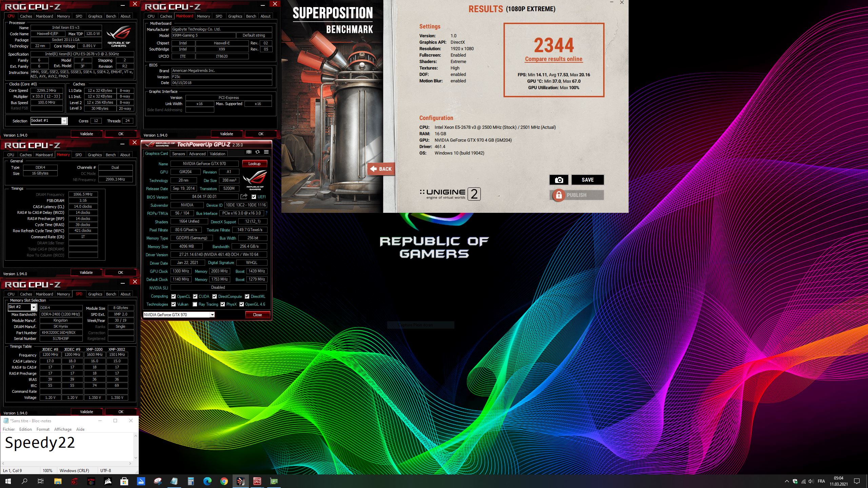Open Notepad Affichage menu
Image resolution: width=868 pixels, height=488 pixels.
pos(63,429)
